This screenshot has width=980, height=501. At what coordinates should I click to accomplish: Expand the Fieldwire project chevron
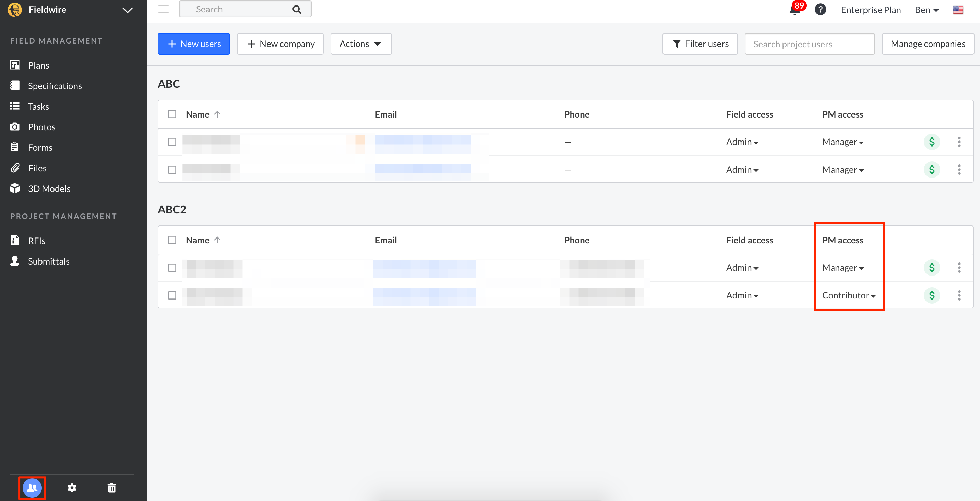[x=128, y=10]
